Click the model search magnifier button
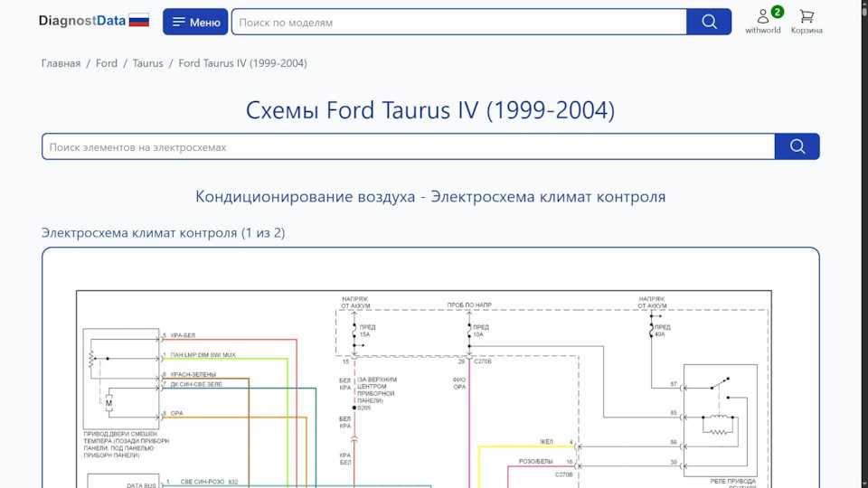868x488 pixels. pos(709,22)
